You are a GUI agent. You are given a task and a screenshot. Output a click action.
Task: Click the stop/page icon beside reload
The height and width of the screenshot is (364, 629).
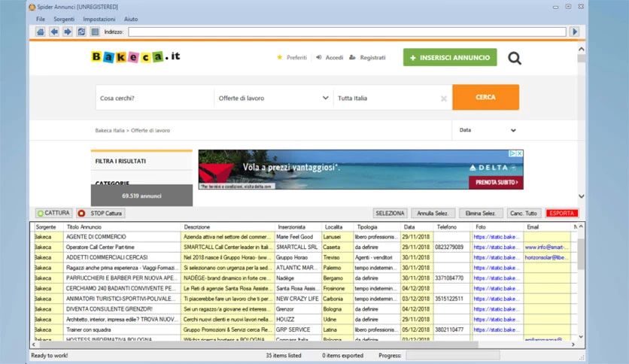pos(95,32)
